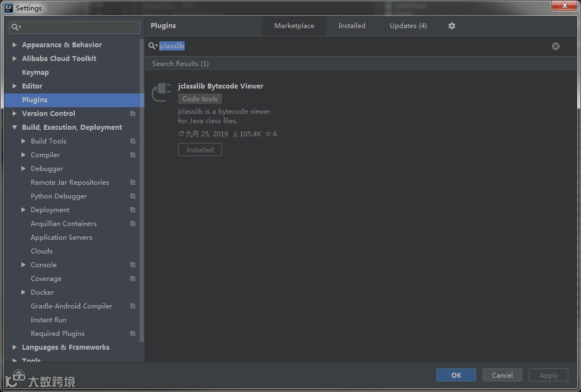Click project-level icon beside Gradle-Android Compiler
This screenshot has height=392, width=581.
(132, 306)
